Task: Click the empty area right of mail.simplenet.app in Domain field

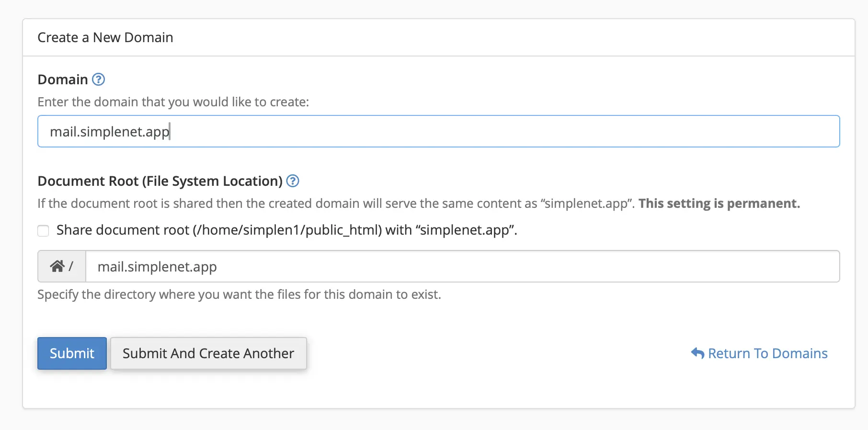Action: [503, 131]
